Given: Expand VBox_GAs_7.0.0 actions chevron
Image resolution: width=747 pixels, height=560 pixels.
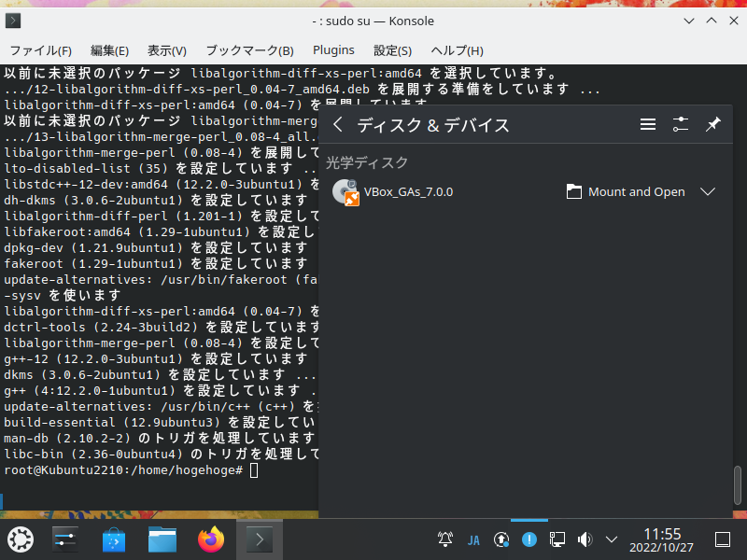Looking at the screenshot, I should click(x=708, y=192).
